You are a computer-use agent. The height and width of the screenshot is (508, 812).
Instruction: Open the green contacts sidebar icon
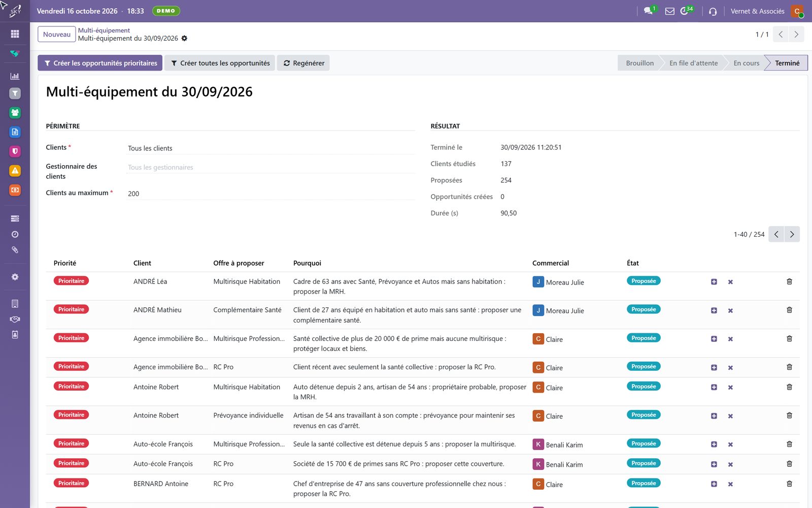pos(15,113)
